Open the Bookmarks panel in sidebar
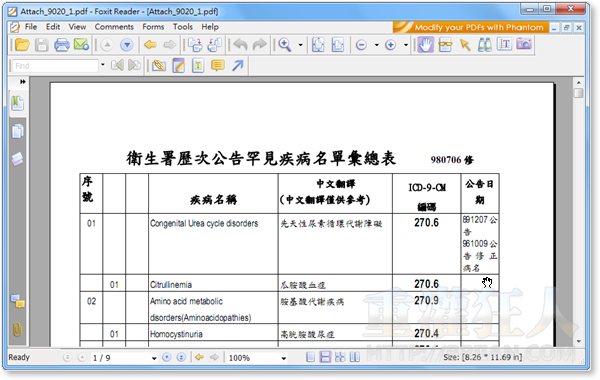Viewport: 600px width, 380px height. tap(17, 103)
